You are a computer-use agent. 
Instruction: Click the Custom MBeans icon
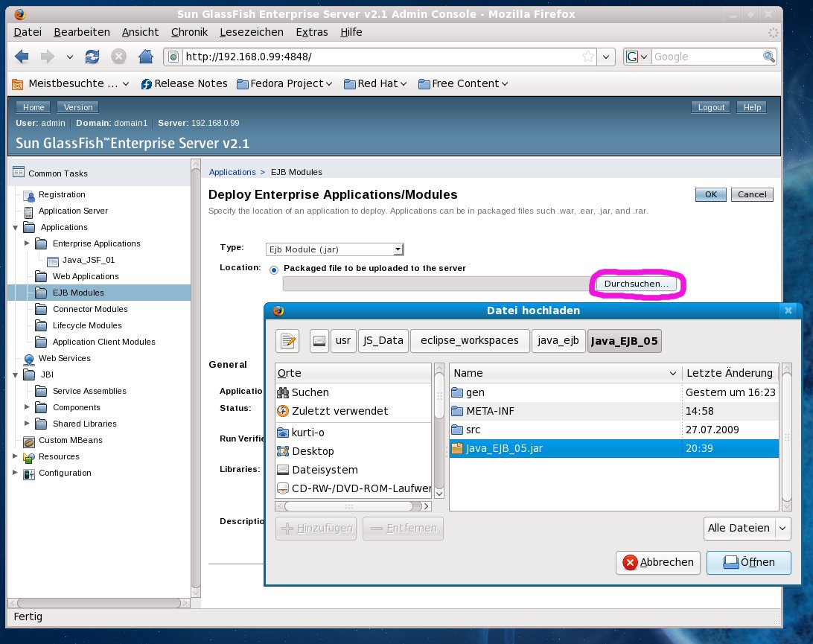coord(29,440)
